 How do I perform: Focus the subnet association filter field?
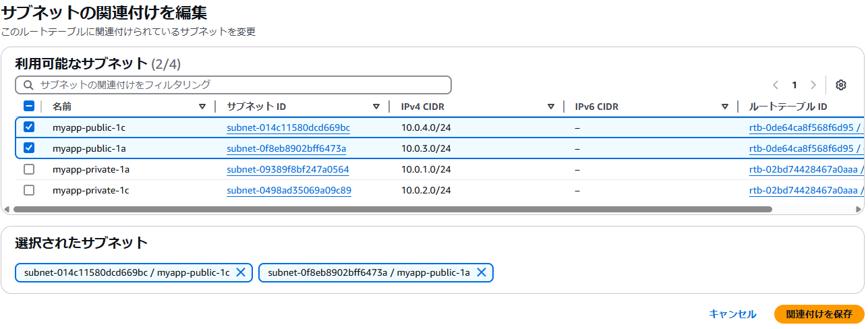pyautogui.click(x=233, y=85)
